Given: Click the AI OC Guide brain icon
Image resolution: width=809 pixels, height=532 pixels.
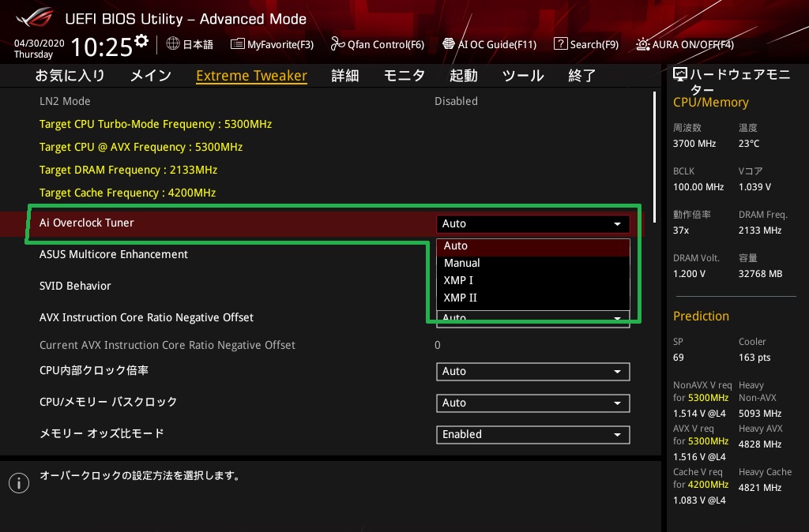Looking at the screenshot, I should (449, 44).
